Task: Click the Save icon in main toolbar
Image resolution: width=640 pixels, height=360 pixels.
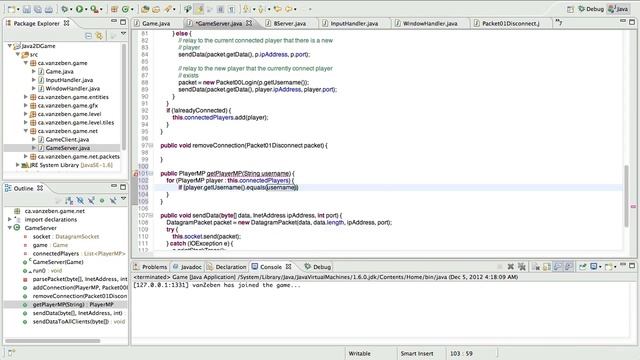Action: (x=27, y=9)
